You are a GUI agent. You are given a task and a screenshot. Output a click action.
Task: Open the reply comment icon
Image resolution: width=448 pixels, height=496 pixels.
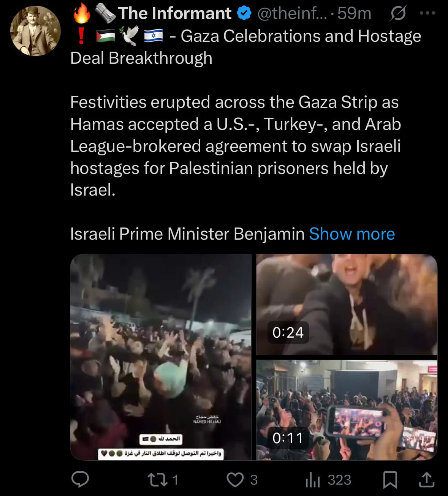80,479
